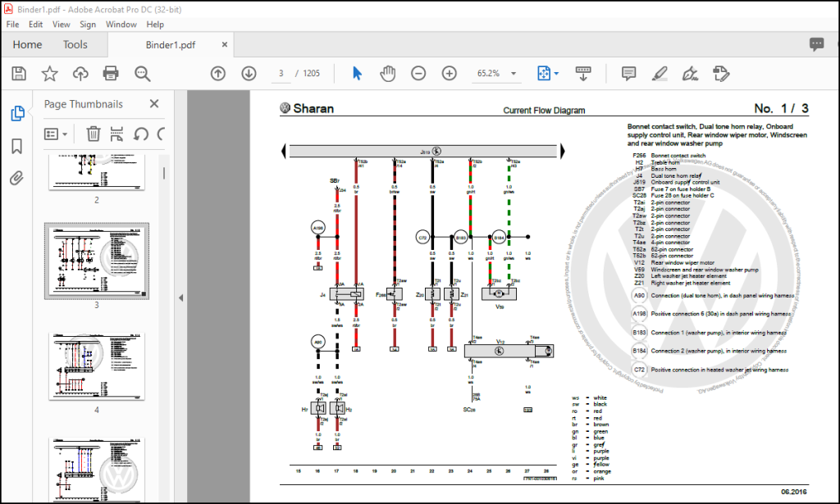Viewport: 840px width, 504px height.
Task: Open the sign document pen tool
Action: 690,73
